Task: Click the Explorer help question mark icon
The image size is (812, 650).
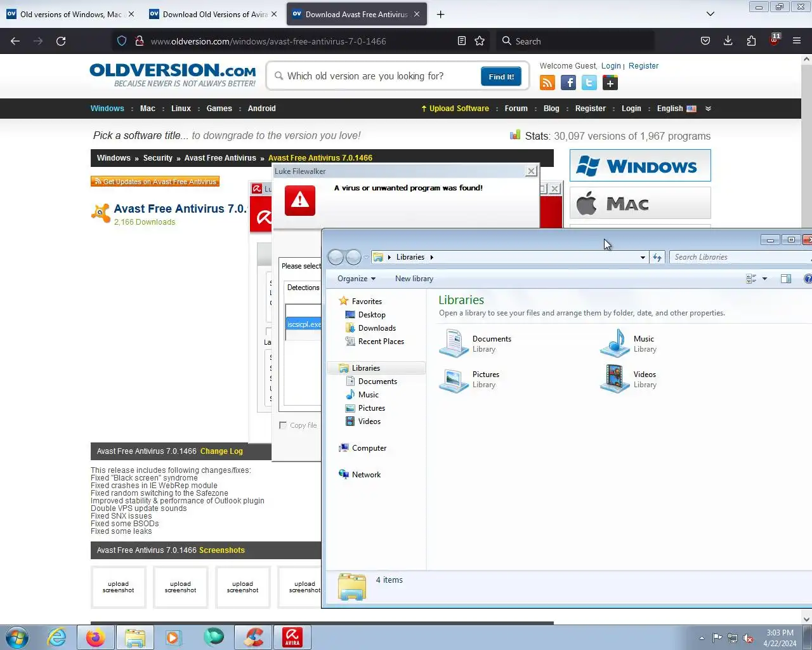Action: [x=808, y=279]
